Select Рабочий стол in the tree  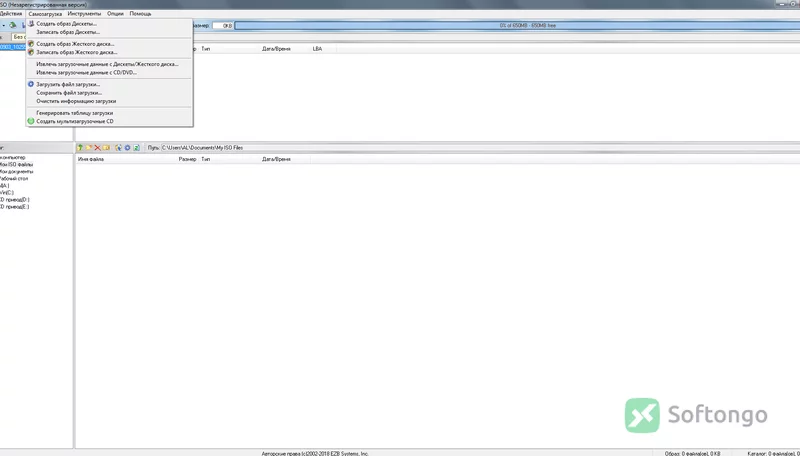14,179
